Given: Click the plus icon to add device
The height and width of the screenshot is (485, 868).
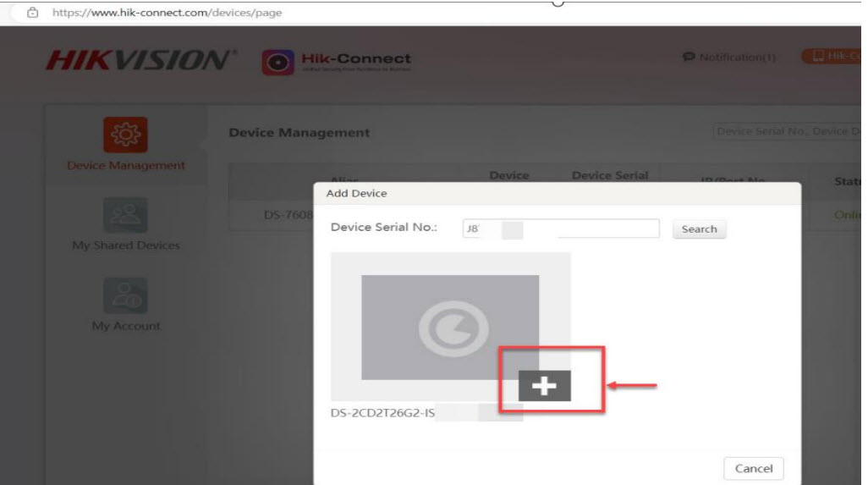Looking at the screenshot, I should coord(544,386).
